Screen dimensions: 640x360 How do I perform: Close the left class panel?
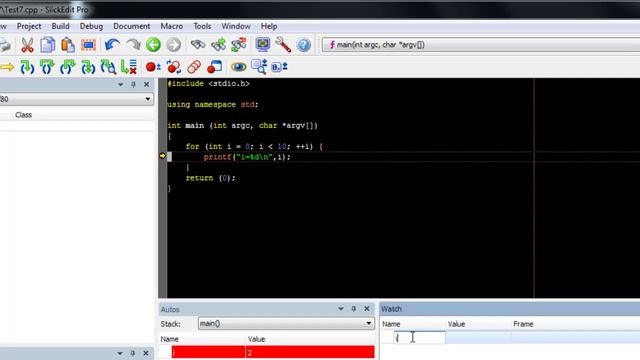pyautogui.click(x=147, y=84)
